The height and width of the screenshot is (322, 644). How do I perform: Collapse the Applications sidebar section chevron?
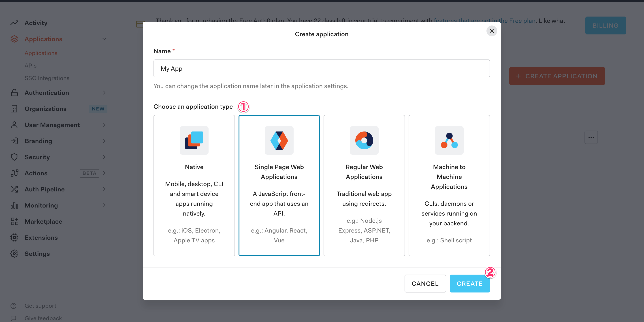[x=104, y=39]
